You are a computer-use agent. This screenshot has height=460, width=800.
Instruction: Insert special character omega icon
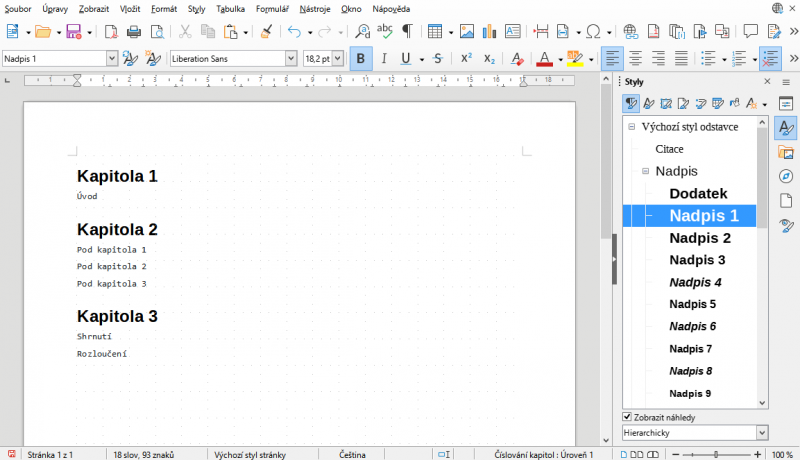click(593, 32)
